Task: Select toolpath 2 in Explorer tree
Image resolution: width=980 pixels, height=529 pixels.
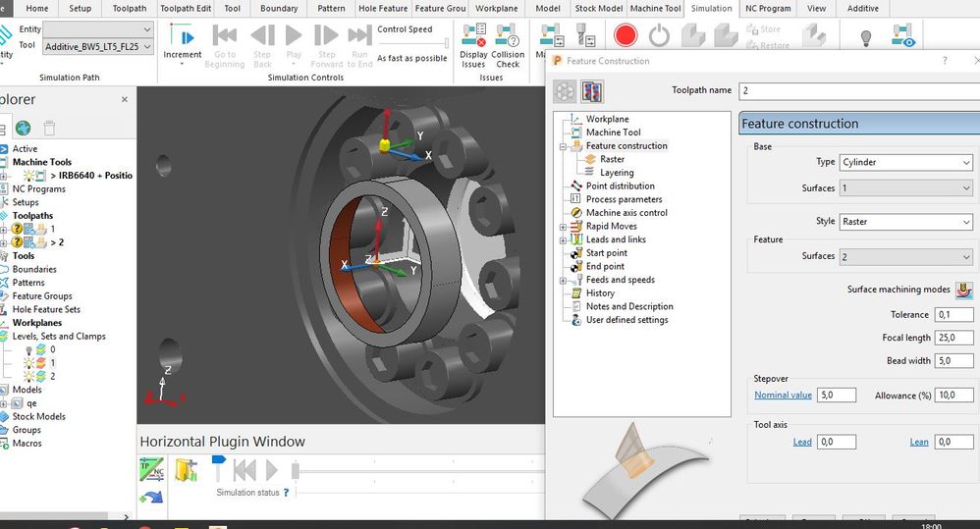Action: pos(57,242)
